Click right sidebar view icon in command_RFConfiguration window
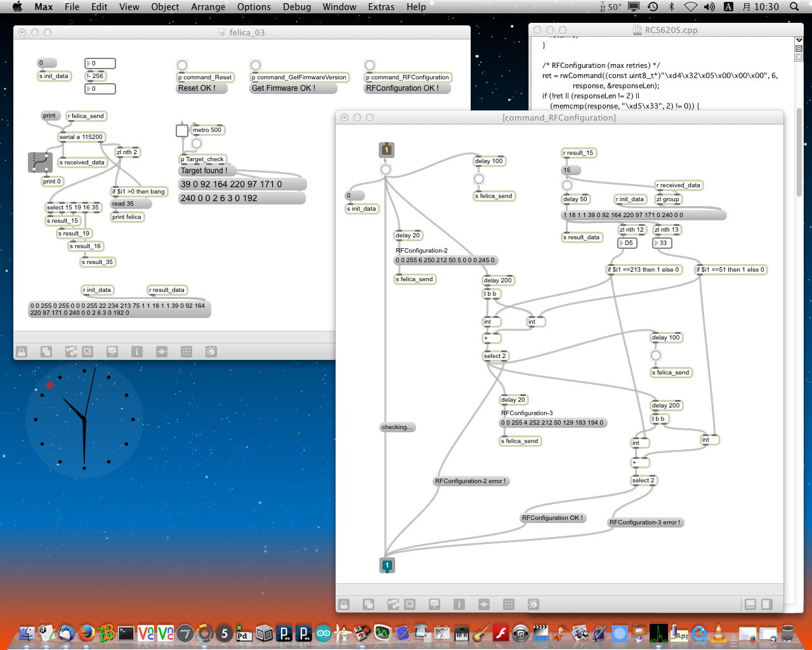The image size is (812, 650). pyautogui.click(x=767, y=604)
